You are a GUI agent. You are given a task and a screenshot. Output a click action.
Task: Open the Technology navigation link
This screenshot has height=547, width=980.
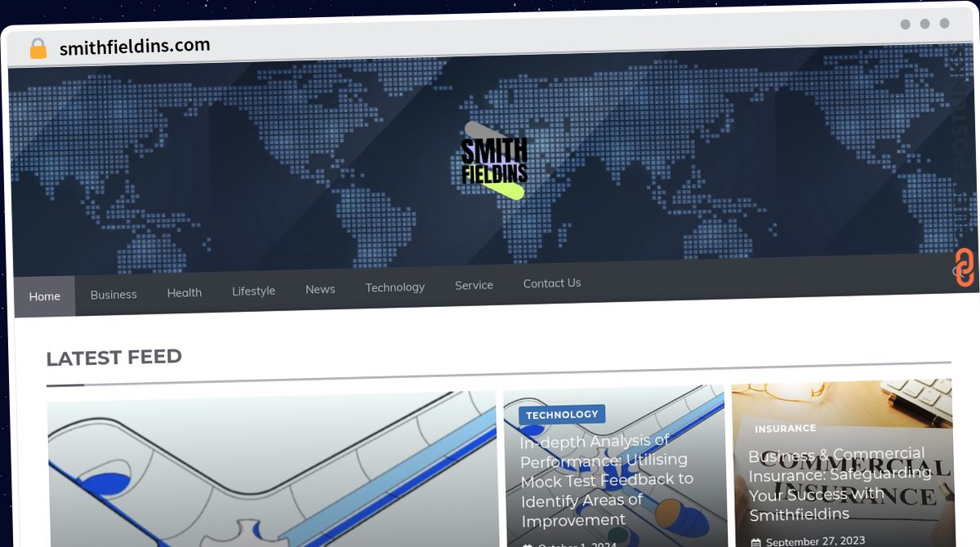coord(395,287)
